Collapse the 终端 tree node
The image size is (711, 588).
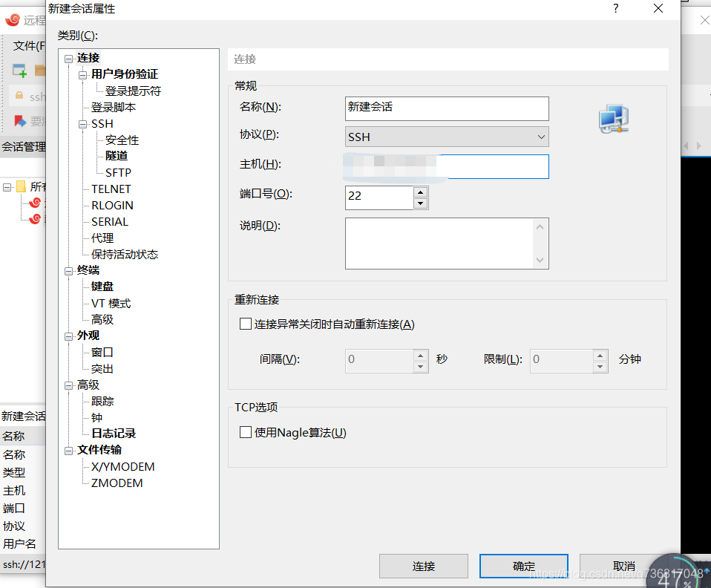68,271
